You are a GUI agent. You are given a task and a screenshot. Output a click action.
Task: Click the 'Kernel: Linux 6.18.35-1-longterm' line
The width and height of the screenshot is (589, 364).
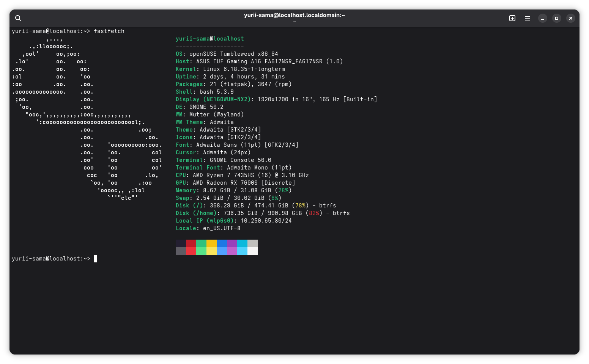pyautogui.click(x=230, y=69)
